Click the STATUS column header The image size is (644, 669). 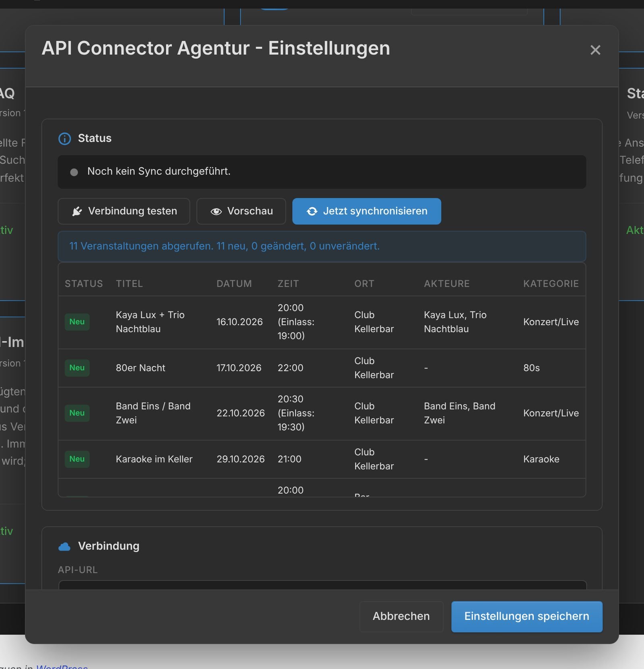click(84, 284)
